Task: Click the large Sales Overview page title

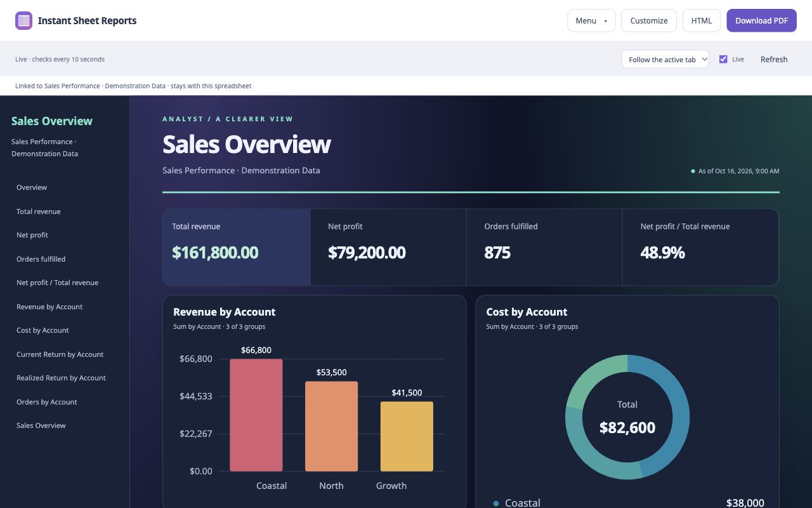Action: point(246,144)
